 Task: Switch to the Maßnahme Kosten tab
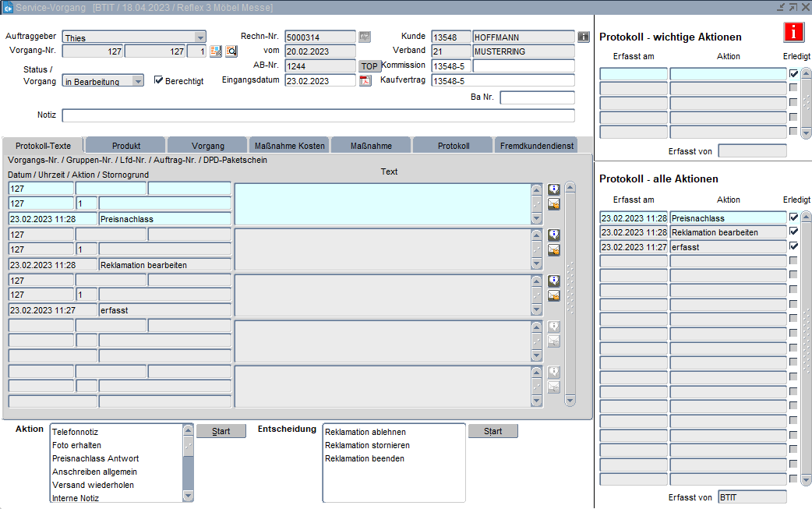pyautogui.click(x=289, y=146)
